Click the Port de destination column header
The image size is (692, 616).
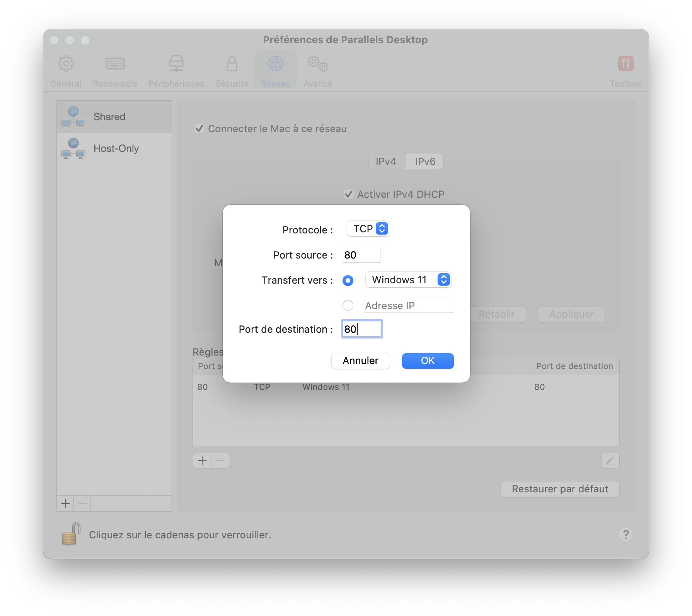(574, 366)
